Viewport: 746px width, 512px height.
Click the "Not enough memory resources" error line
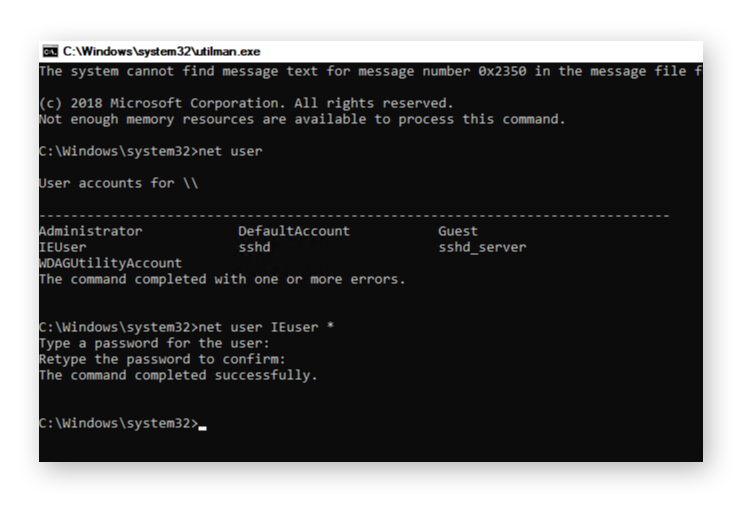pyautogui.click(x=301, y=119)
